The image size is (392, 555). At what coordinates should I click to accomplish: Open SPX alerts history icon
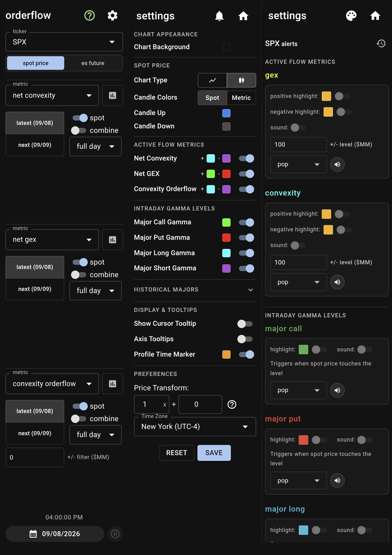tap(381, 43)
